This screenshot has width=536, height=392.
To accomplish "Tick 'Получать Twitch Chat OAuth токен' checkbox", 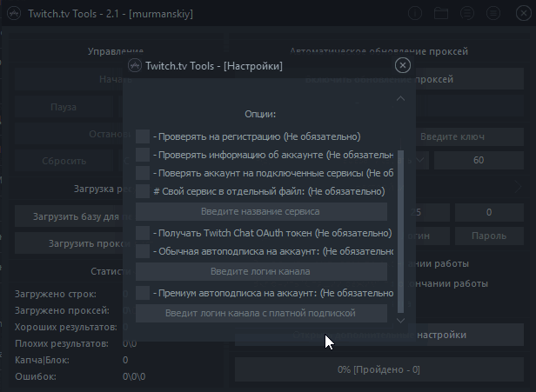I will [x=143, y=233].
